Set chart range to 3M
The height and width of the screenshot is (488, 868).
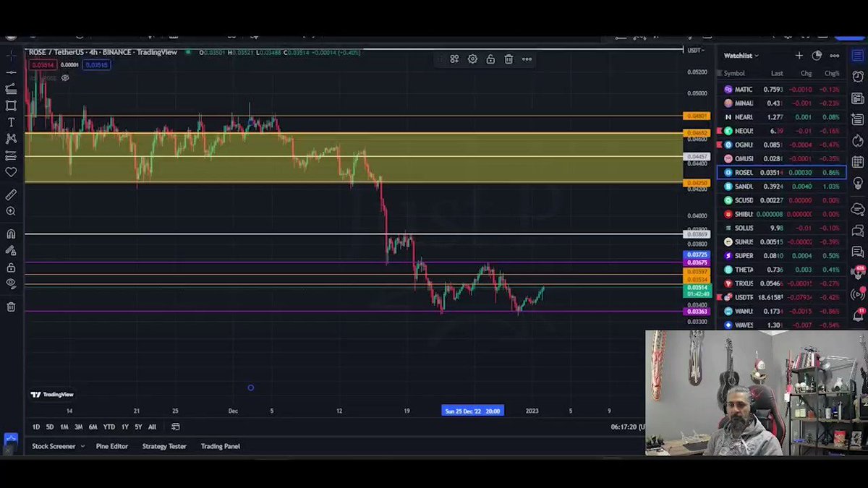click(78, 427)
